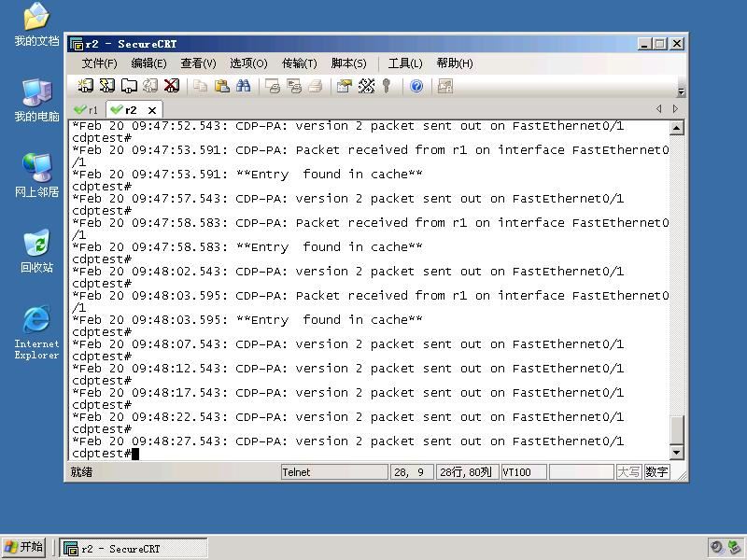Click the Find binoculars icon
Viewport: 747px width, 560px height.
(243, 86)
